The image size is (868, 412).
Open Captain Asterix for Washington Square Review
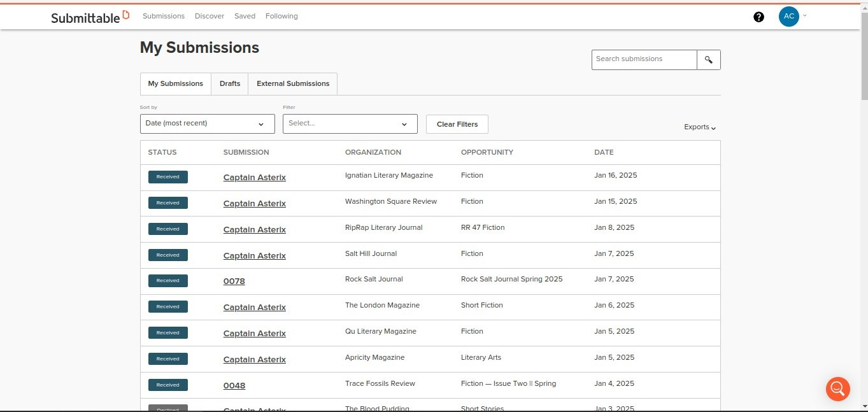click(x=254, y=204)
